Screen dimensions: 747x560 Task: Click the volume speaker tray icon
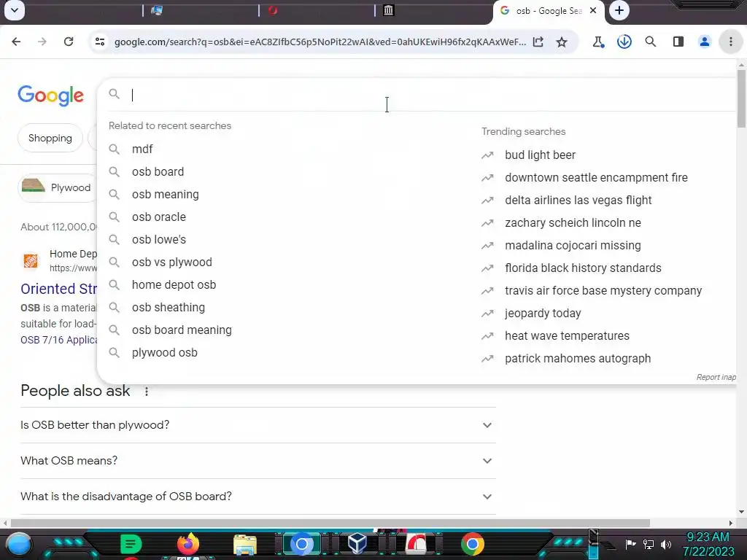pos(666,544)
